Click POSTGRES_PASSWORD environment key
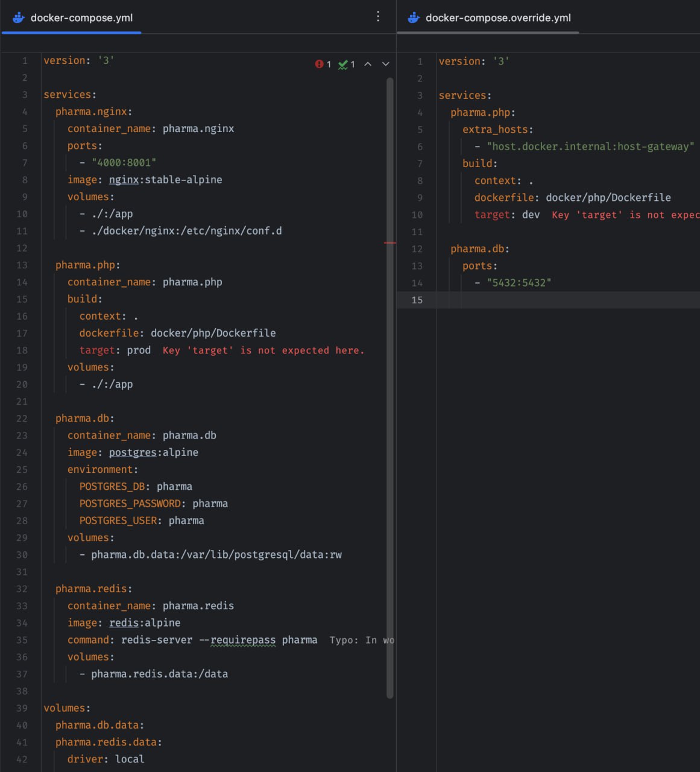 click(130, 503)
